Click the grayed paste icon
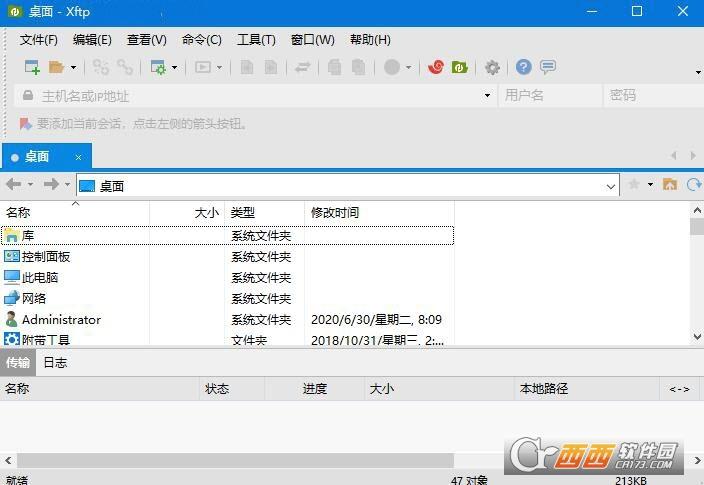Viewport: 704px width, 485px height. 358,67
